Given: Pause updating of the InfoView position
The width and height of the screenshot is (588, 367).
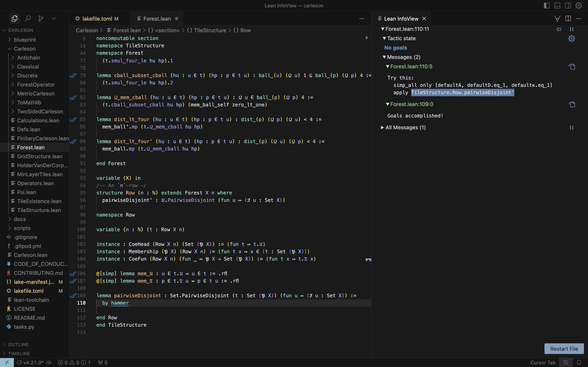Looking at the screenshot, I should [571, 29].
